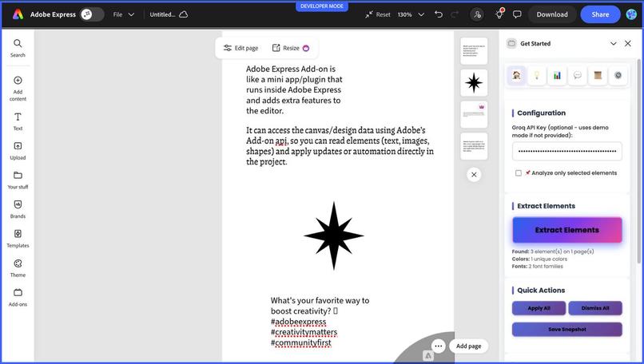Open the Templates panel
The width and height of the screenshot is (644, 364).
[x=18, y=239]
